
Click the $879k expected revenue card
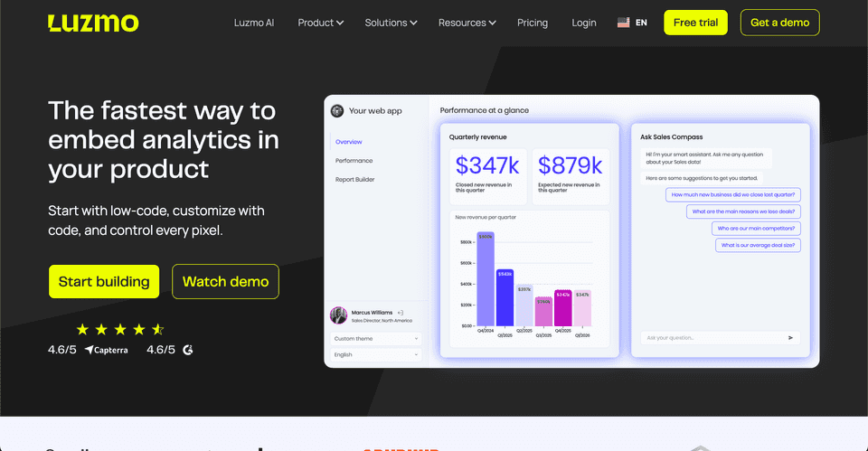[x=571, y=176]
